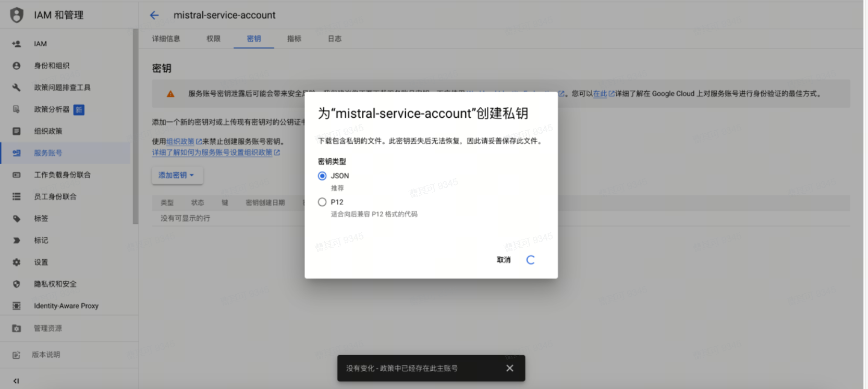Viewport: 868px width, 389px height.
Task: Click the back arrow next to mistral-service-account
Action: 154,15
